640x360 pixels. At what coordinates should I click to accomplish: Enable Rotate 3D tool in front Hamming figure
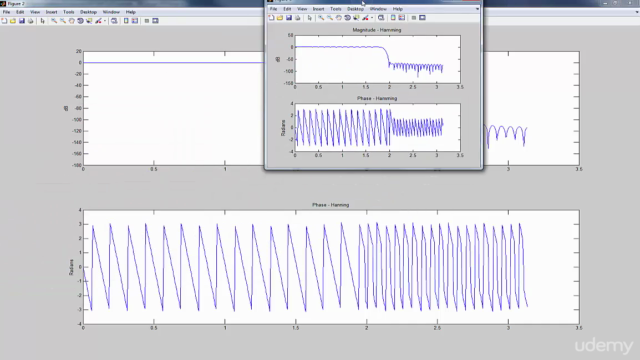click(x=347, y=18)
